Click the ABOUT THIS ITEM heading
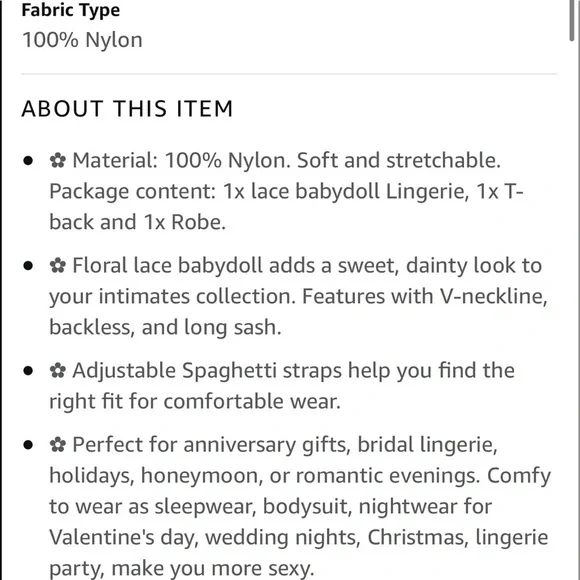This screenshot has width=580, height=580. [x=127, y=109]
